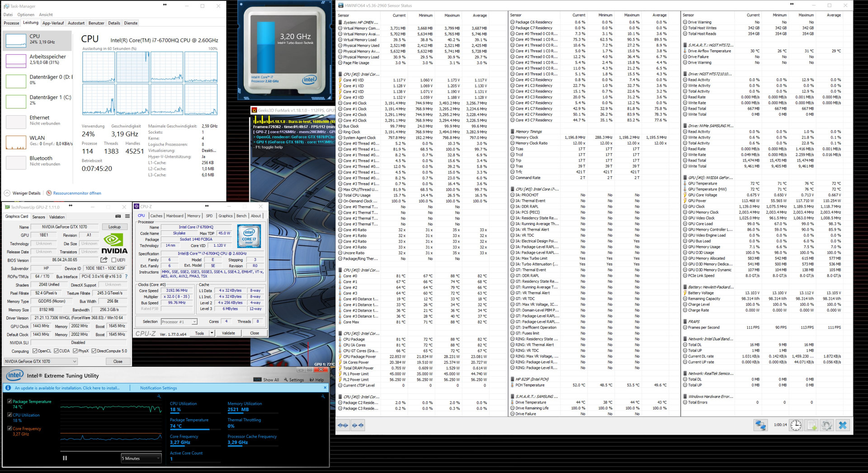Open Processor #1 selection dropdown in CPU-Z
This screenshot has height=473, width=868.
coord(179,322)
